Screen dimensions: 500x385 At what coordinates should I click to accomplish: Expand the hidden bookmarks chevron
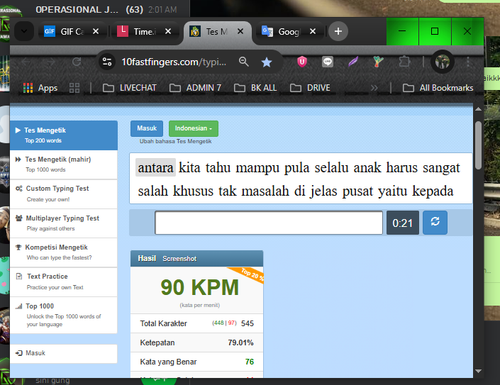click(x=374, y=88)
